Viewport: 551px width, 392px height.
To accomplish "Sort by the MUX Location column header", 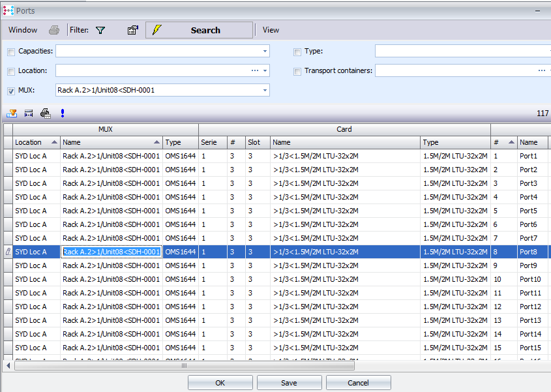I will (x=37, y=142).
